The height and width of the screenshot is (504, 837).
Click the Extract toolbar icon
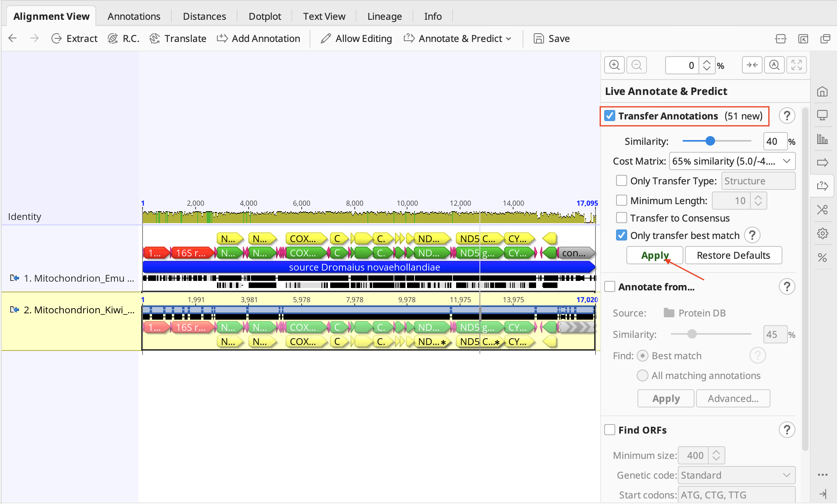pos(57,38)
